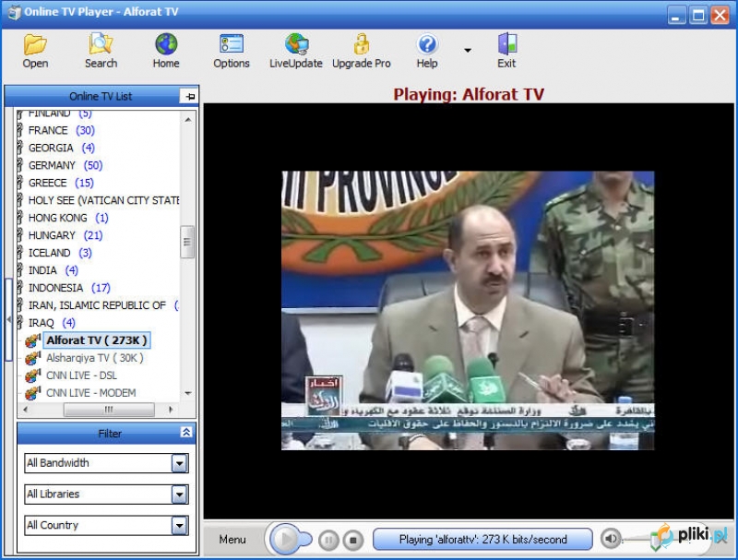Click the Alsharqiya TV channel icon
The height and width of the screenshot is (560, 738).
(x=32, y=358)
